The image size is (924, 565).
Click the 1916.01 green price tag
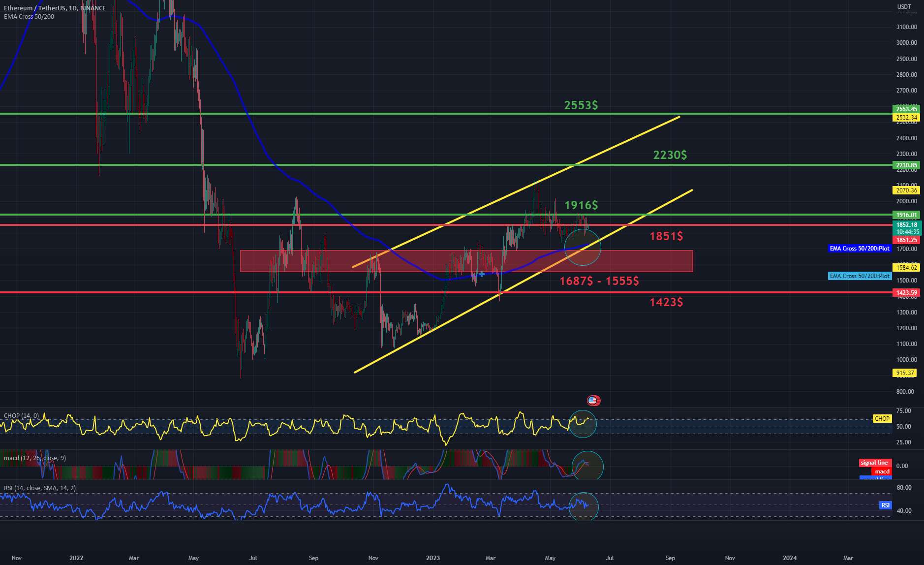[x=905, y=215]
